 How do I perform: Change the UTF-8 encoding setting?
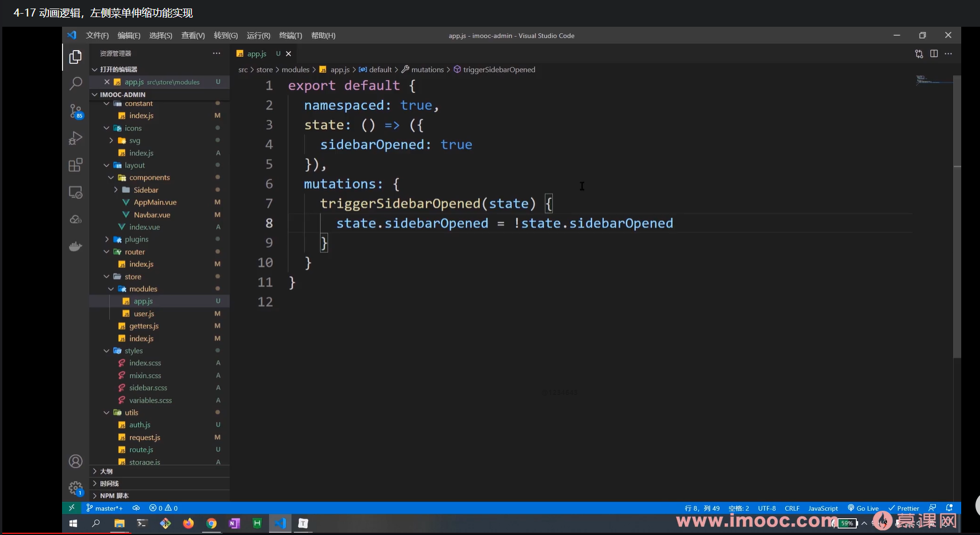[767, 508]
